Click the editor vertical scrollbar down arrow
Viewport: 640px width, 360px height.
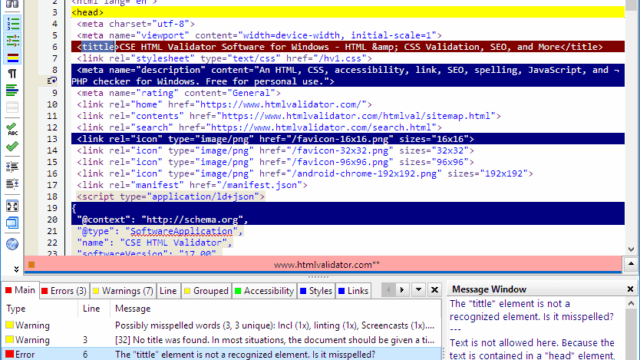click(631, 249)
